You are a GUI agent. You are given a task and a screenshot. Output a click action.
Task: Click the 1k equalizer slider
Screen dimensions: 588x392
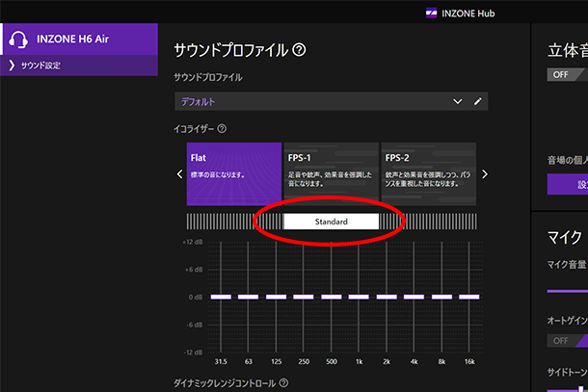pos(359,297)
